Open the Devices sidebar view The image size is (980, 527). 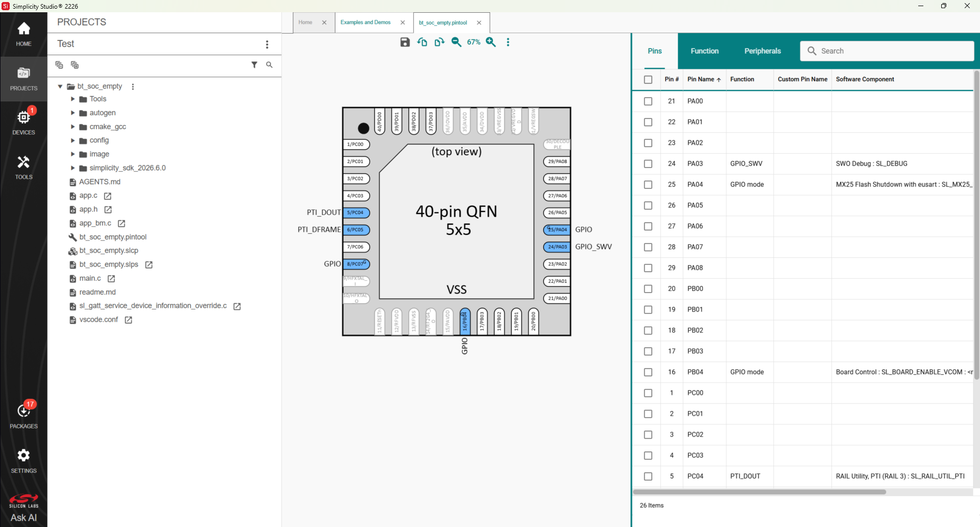coord(23,123)
